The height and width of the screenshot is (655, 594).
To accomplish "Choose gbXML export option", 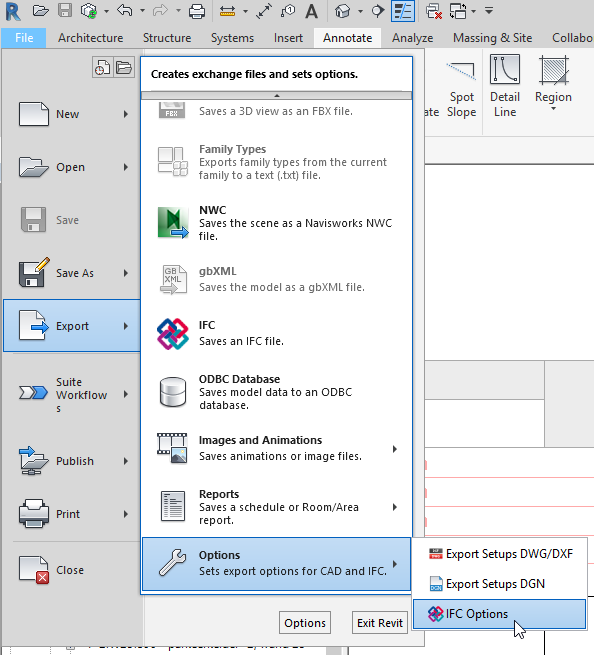I will pyautogui.click(x=277, y=279).
